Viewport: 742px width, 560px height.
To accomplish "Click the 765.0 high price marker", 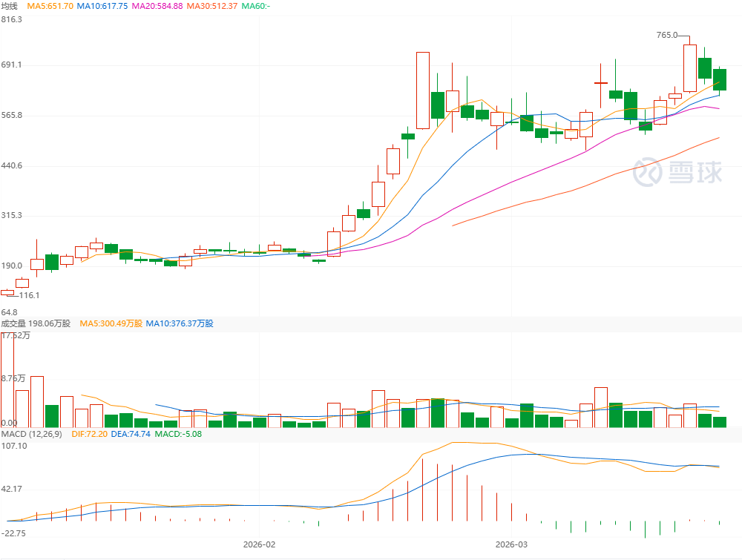I will [x=667, y=35].
